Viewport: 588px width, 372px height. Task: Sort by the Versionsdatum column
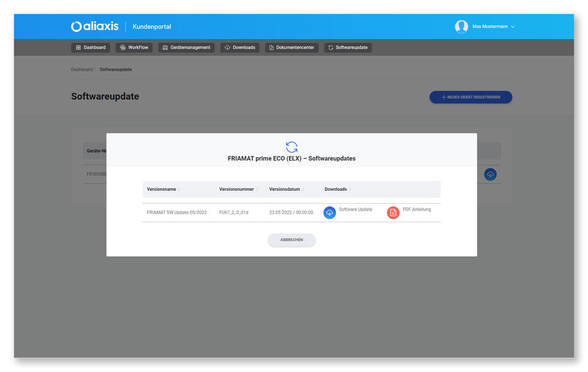[x=287, y=189]
